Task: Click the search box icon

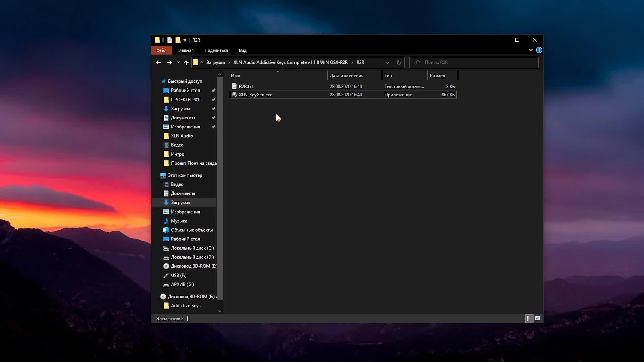Action: pyautogui.click(x=417, y=62)
